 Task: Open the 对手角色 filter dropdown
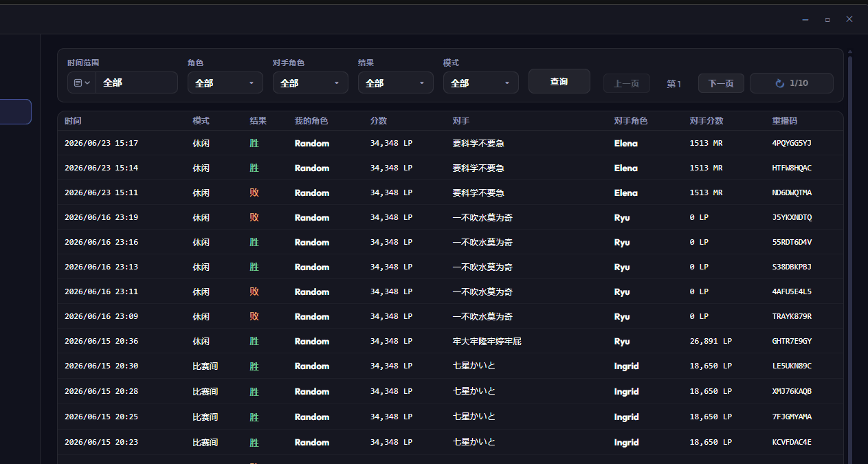(x=311, y=82)
